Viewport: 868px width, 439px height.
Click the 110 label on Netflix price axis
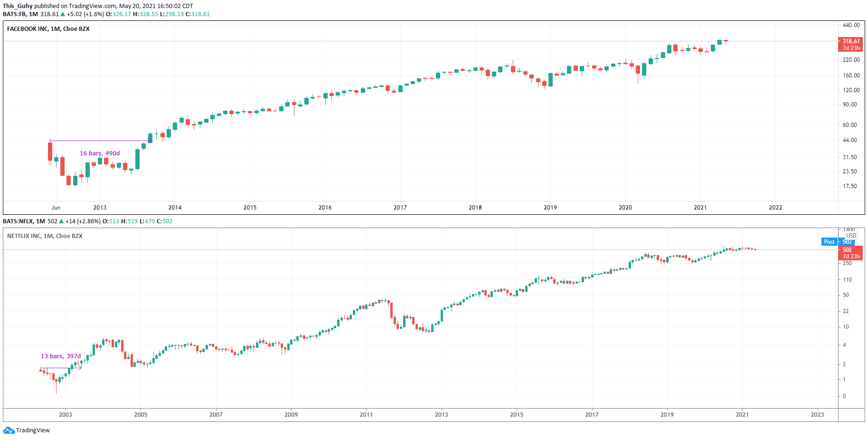tap(847, 280)
